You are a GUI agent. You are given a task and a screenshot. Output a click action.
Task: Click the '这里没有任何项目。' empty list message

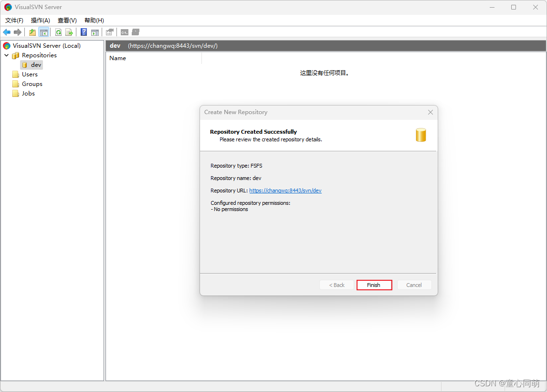click(x=325, y=73)
